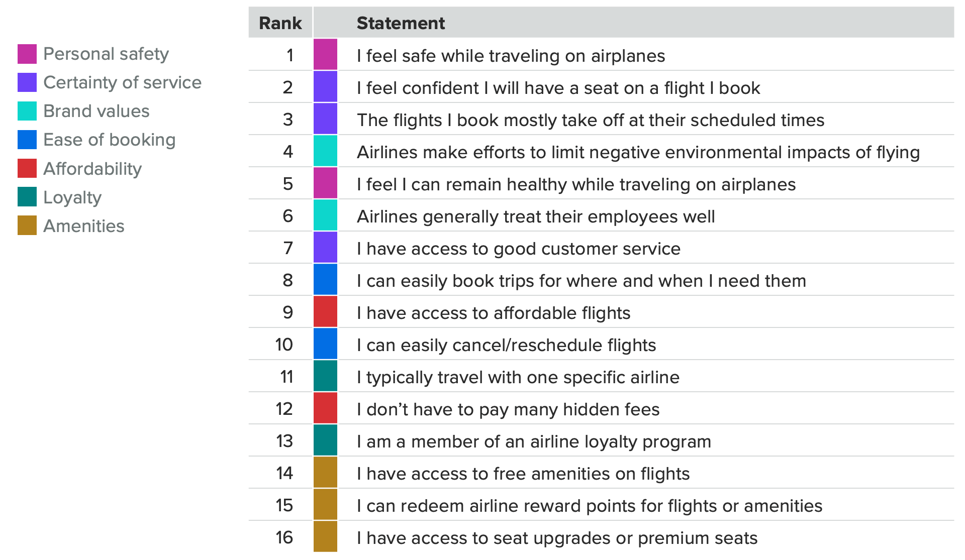965x560 pixels.
Task: Select 'I feel safe while traveling on airplanes'
Action: pos(511,56)
